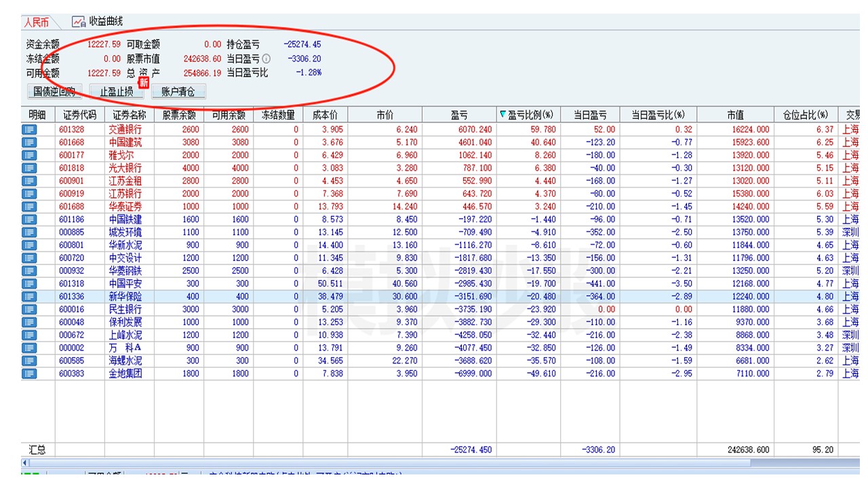Open details icon for 交通银行 row

[29, 129]
